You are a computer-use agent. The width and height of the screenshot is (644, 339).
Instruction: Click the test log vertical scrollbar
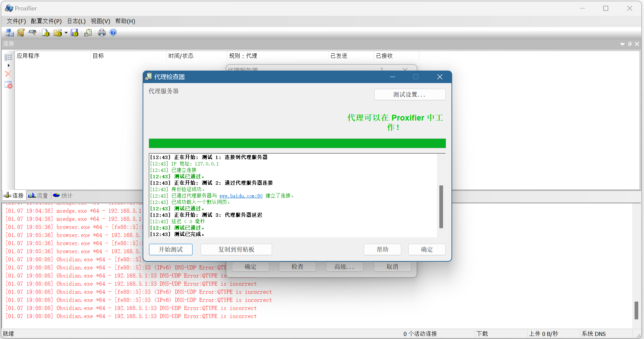coord(441,206)
